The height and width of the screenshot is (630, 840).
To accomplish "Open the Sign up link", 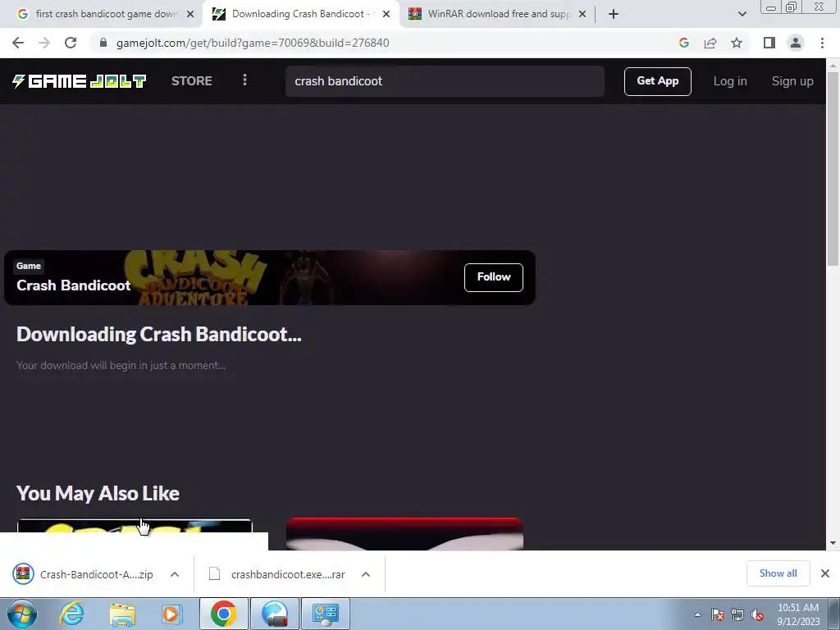I will click(792, 81).
